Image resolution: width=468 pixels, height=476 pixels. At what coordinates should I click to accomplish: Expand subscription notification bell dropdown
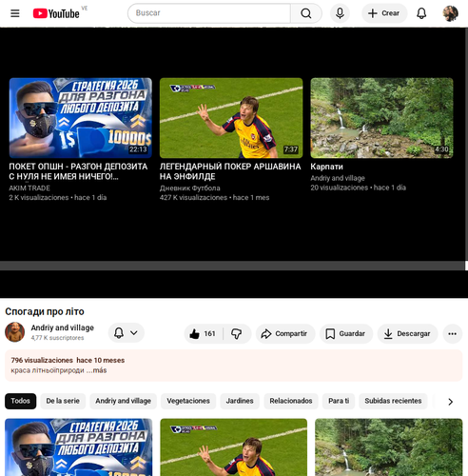pos(127,333)
